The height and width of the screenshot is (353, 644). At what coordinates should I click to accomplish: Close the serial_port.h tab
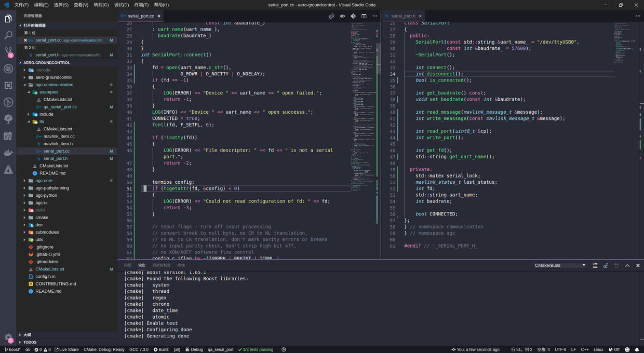click(x=420, y=16)
